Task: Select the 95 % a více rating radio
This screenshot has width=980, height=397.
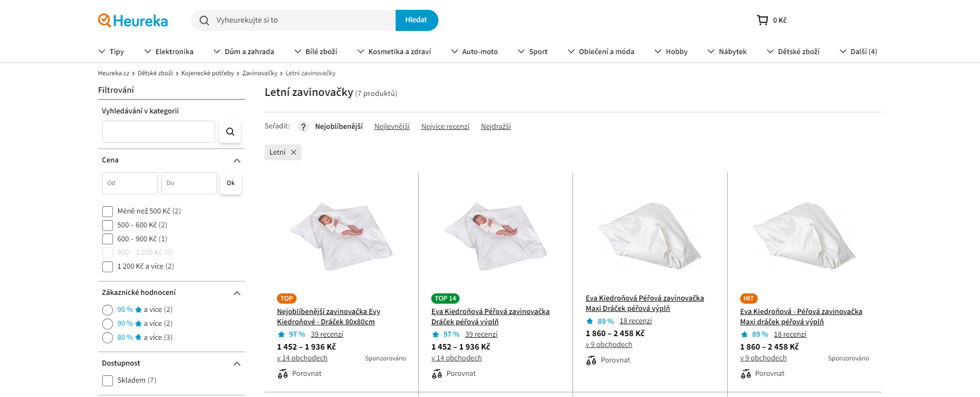Action: (107, 310)
